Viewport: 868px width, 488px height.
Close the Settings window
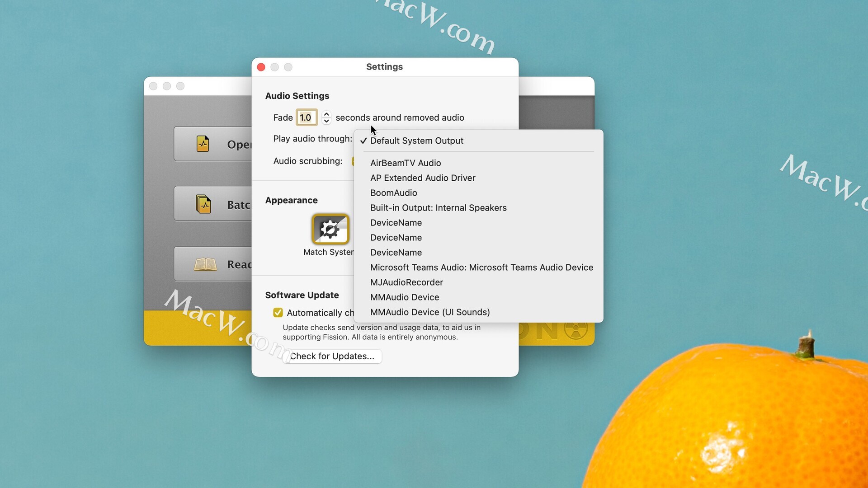point(261,67)
